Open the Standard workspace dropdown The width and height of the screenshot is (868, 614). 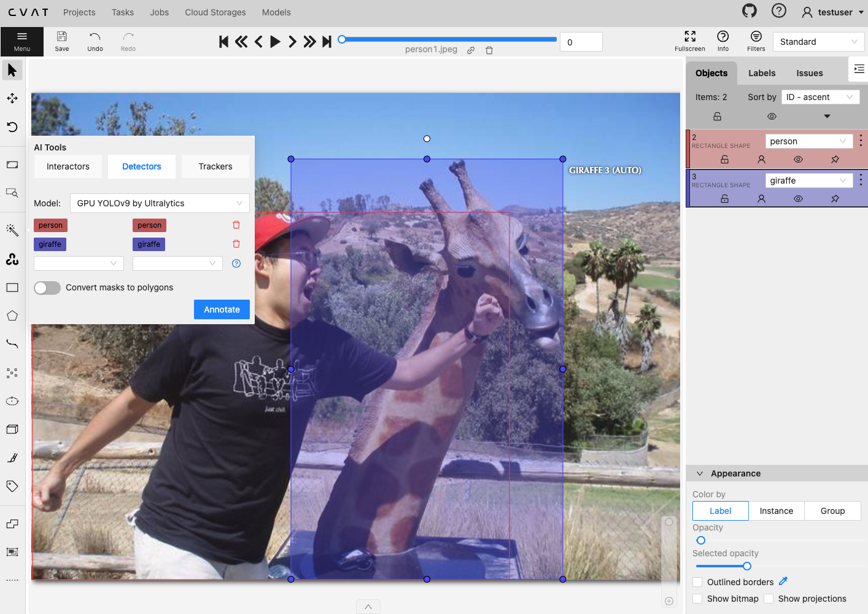(x=819, y=42)
